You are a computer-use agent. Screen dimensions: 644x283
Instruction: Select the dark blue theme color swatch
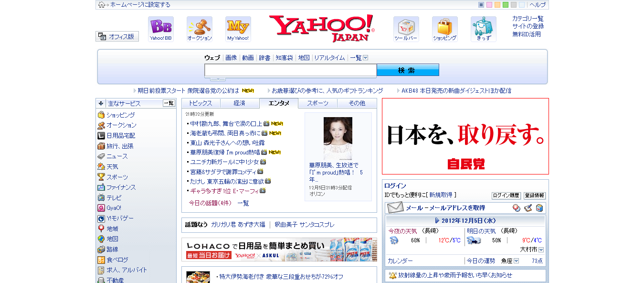481,5
